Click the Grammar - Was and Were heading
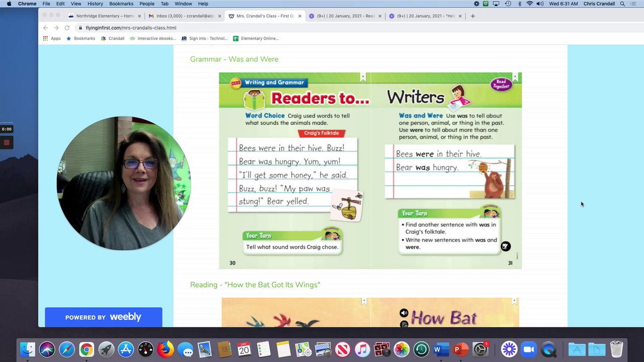Screen dimensions: 644x362 [234, 59]
